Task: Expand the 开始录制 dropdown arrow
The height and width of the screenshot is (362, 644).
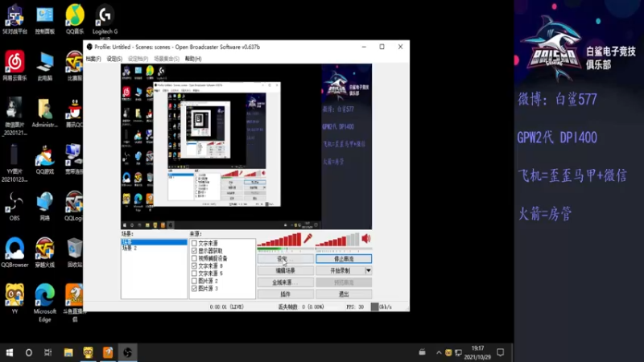Action: (368, 270)
